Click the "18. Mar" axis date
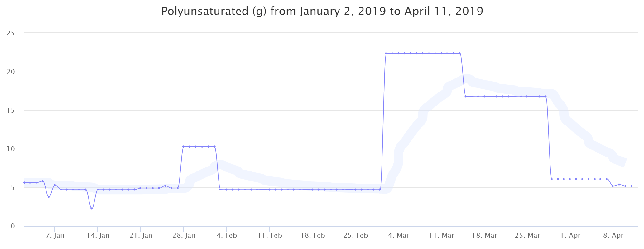 [x=484, y=236]
